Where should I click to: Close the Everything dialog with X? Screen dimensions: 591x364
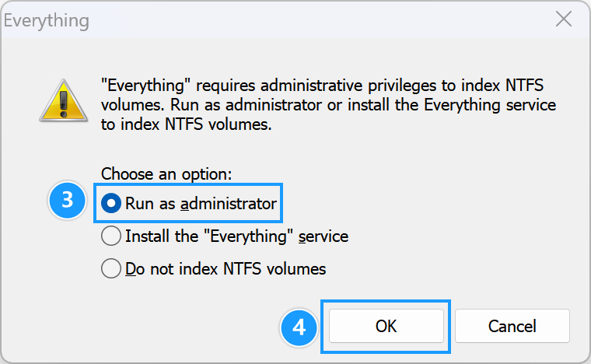[563, 20]
